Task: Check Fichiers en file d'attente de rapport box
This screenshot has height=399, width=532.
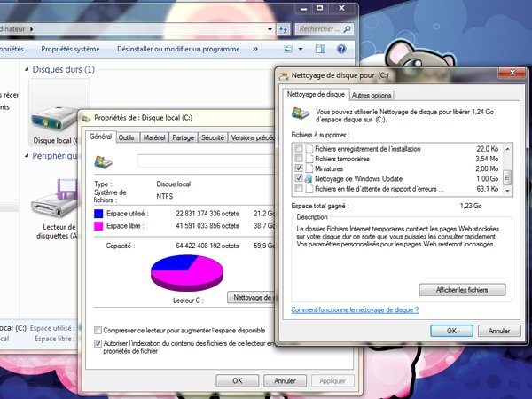Action: click(x=299, y=188)
